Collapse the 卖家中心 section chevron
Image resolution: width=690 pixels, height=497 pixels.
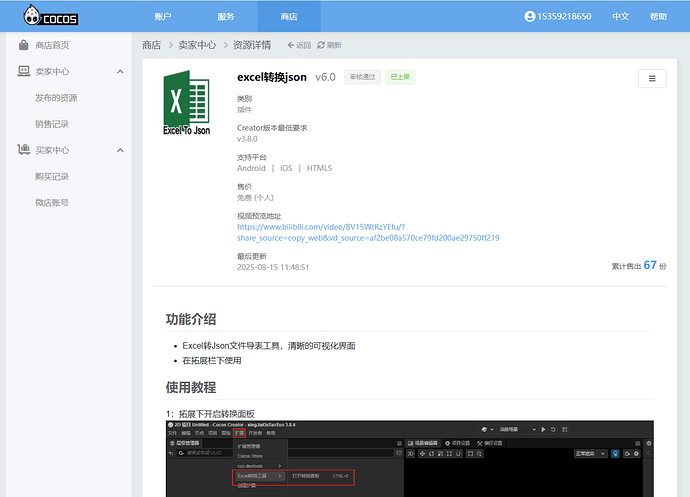120,71
